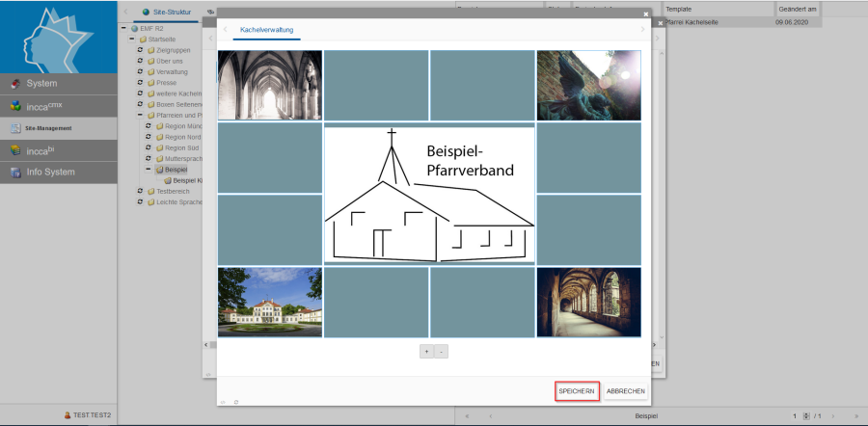This screenshot has height=426, width=868.
Task: Switch to the Kachelverwaltung tab
Action: pyautogui.click(x=267, y=31)
